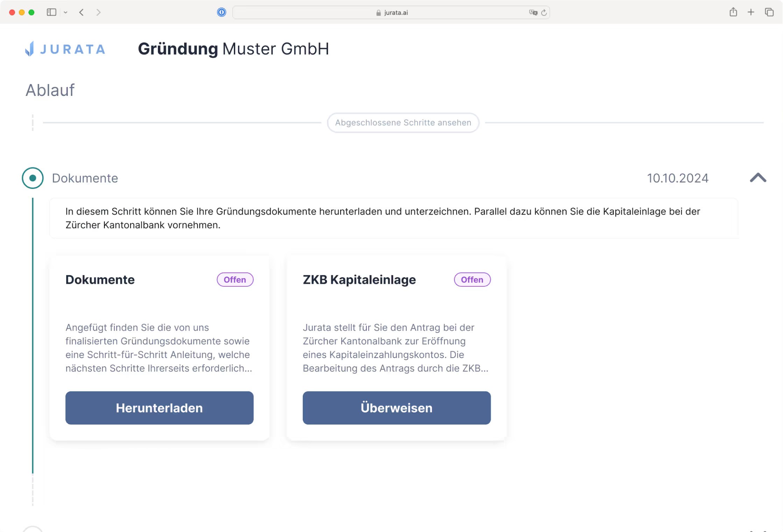Open the Share icon in Safari toolbar
Viewport: 783px width, 532px height.
tap(733, 12)
